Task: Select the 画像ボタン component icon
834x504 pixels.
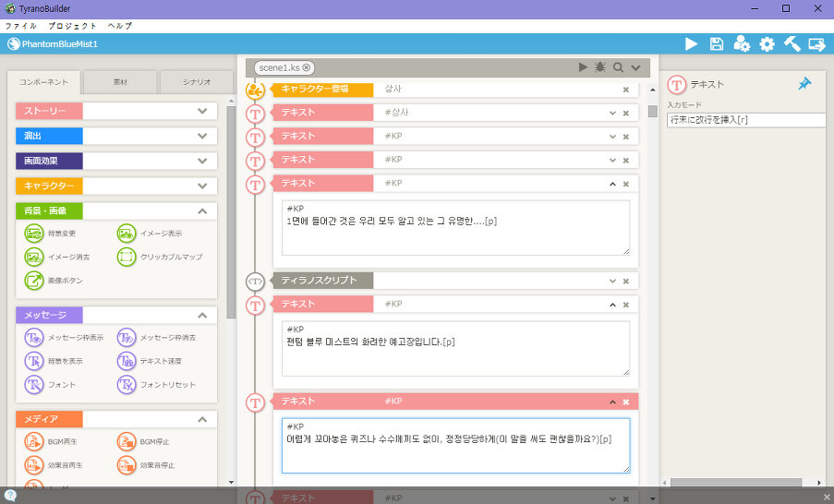Action: pyautogui.click(x=34, y=281)
